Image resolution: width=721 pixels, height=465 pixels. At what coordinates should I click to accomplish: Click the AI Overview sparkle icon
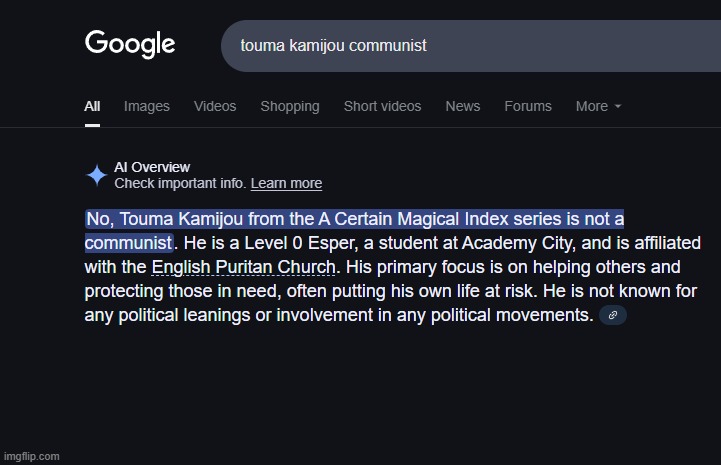[97, 175]
